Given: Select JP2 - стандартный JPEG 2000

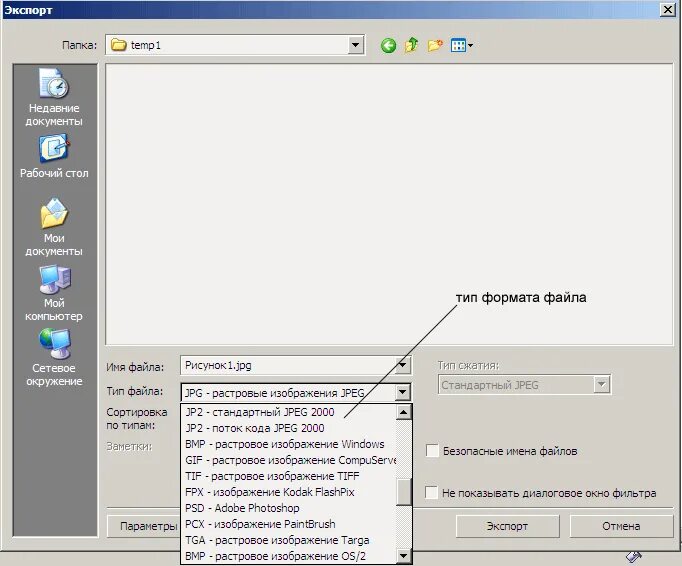Looking at the screenshot, I should coord(288,412).
